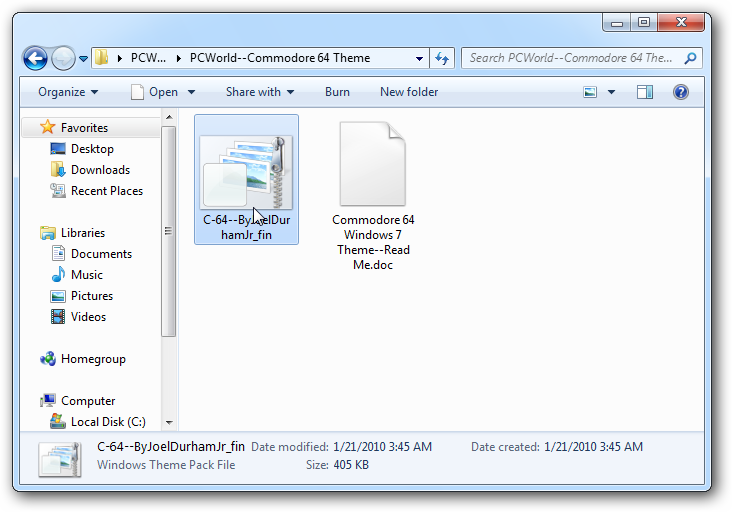
Task: Close the Explorer window
Action: tap(681, 22)
